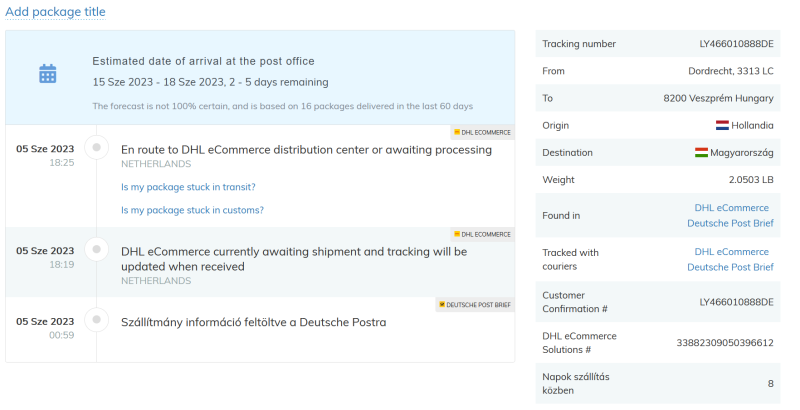Click the timeline dot for 00:59 event

[x=96, y=320]
